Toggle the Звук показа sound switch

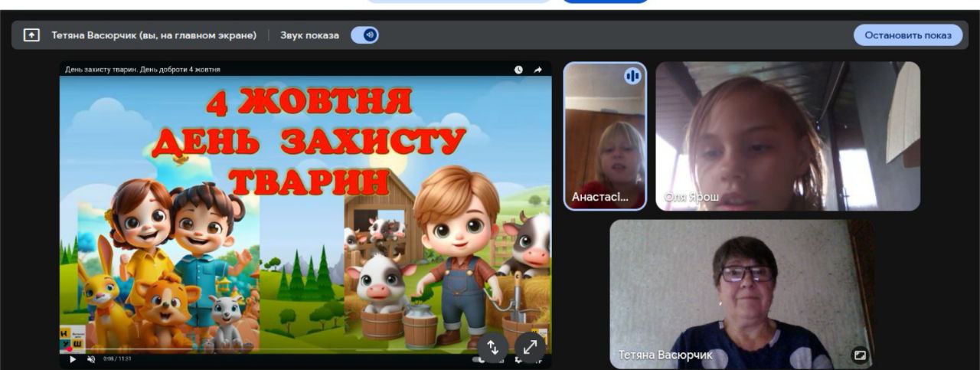pos(365,35)
